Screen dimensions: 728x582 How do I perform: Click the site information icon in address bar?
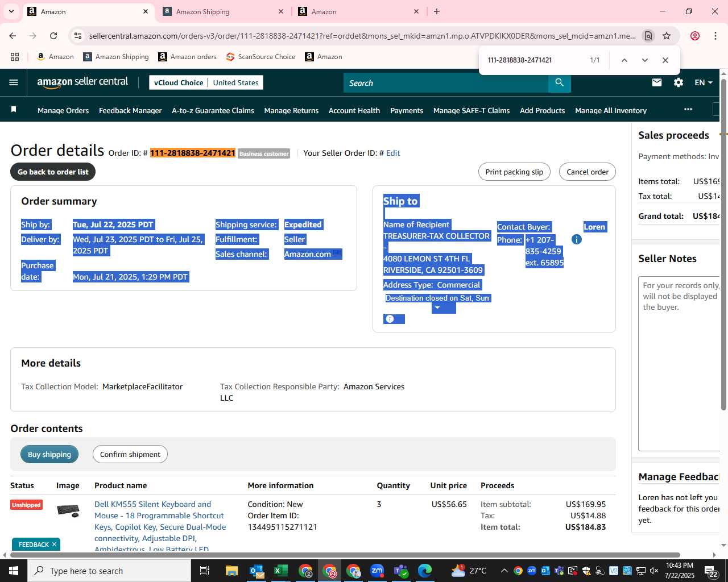(78, 36)
